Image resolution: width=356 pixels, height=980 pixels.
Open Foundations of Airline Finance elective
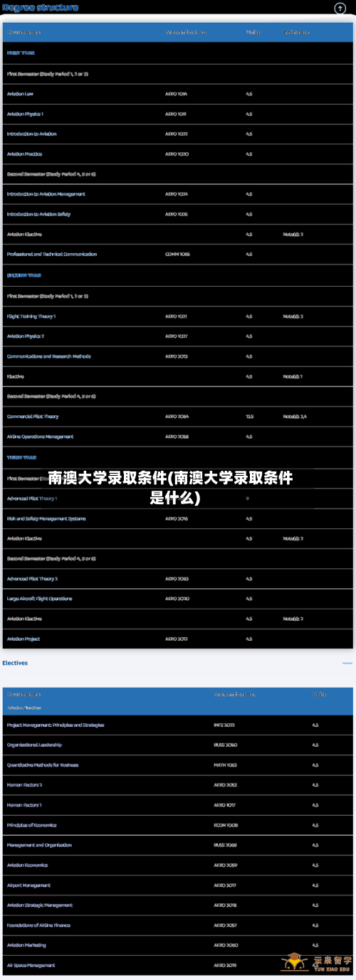pyautogui.click(x=38, y=925)
